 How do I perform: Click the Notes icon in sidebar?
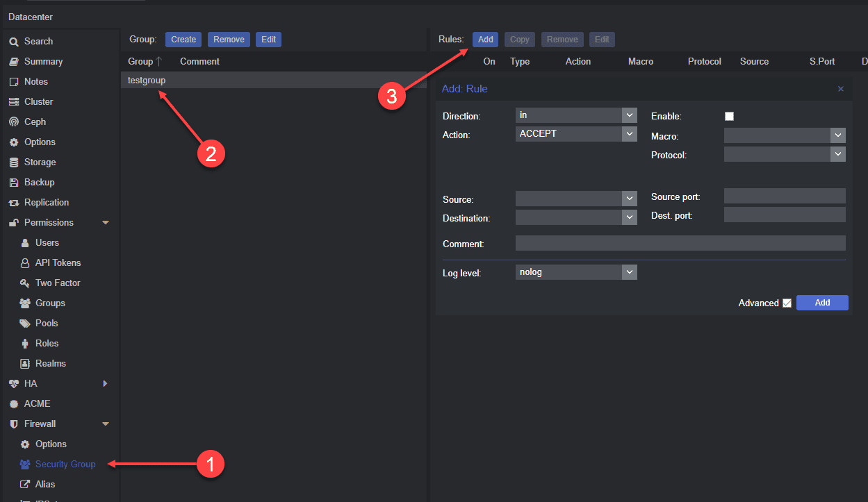coord(13,82)
